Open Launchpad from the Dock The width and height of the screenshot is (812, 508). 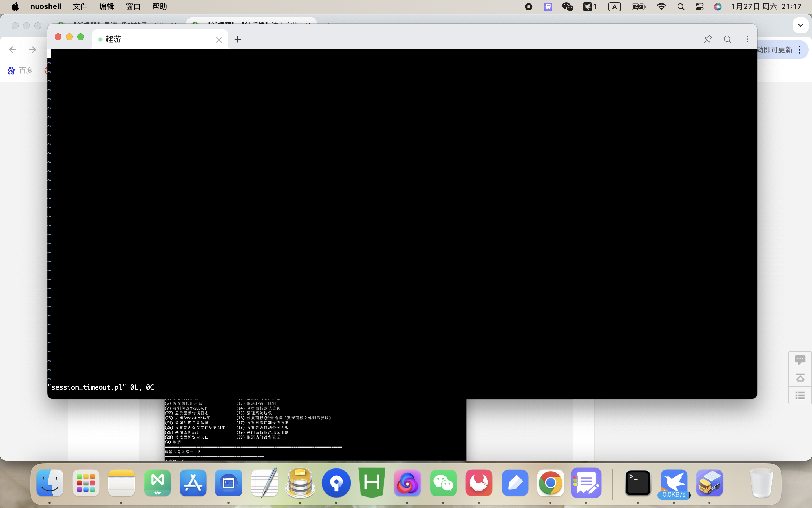point(85,483)
